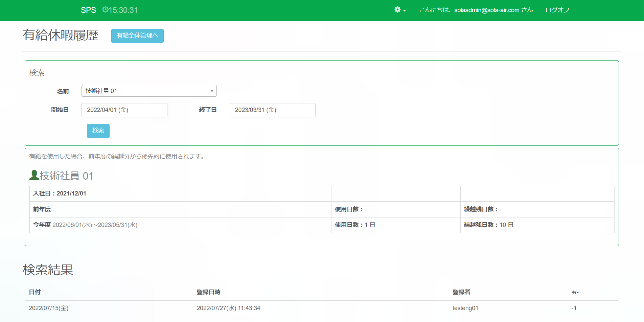Log off using ログオフ
The width and height of the screenshot is (644, 322).
coord(557,10)
